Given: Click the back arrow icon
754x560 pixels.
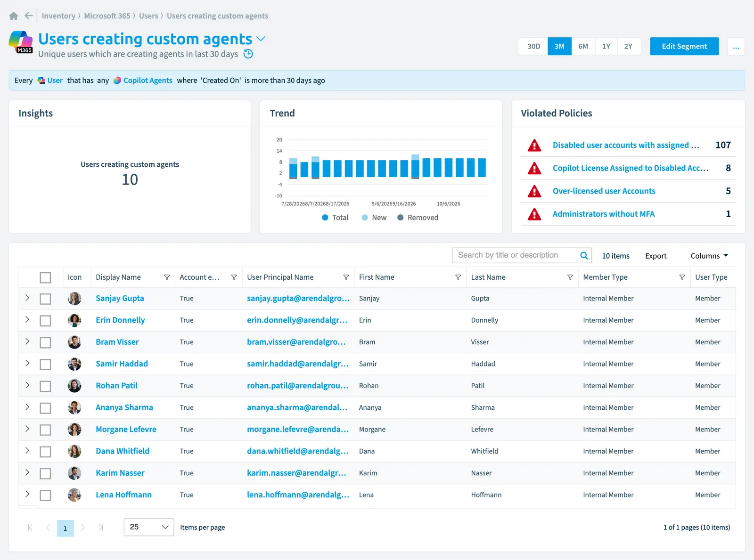Looking at the screenshot, I should (29, 16).
